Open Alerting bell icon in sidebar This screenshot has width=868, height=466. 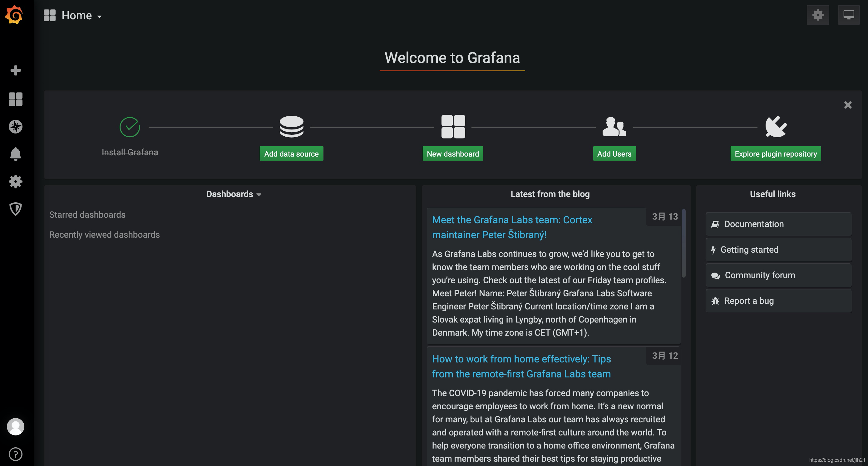click(15, 154)
